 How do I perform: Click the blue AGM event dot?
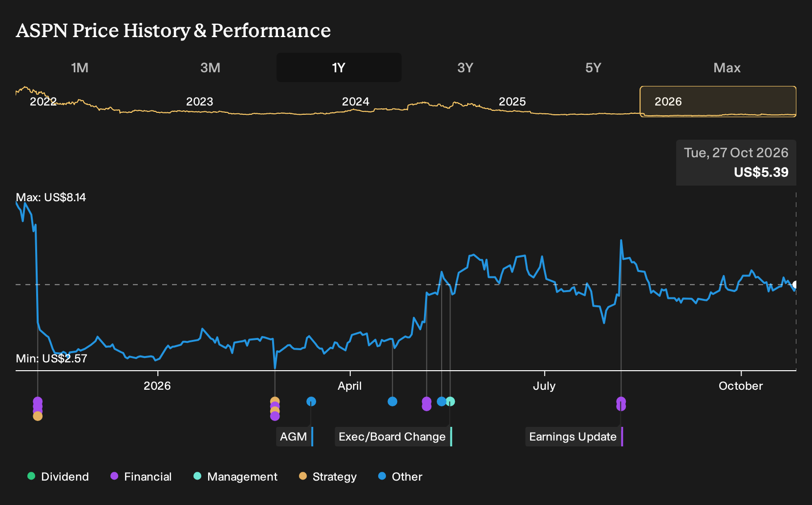point(311,401)
